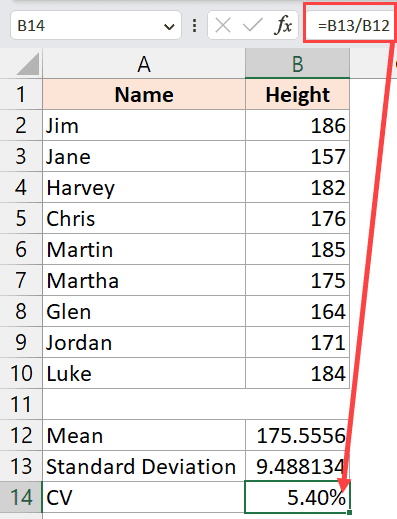Click the Name header cell
Viewport: 397px width, 519px height.
coord(144,94)
